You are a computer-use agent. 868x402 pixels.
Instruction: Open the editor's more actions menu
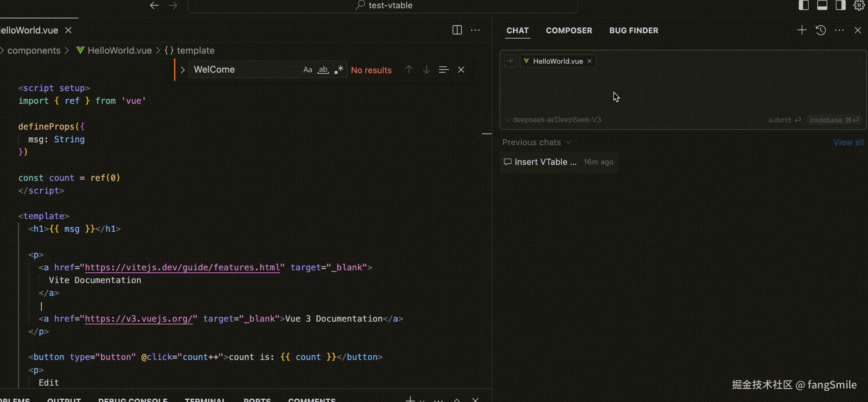475,30
